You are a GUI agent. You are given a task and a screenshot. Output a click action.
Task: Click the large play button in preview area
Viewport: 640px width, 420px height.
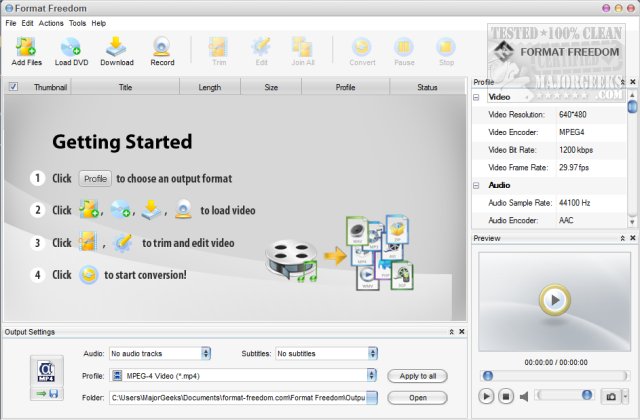point(555,300)
